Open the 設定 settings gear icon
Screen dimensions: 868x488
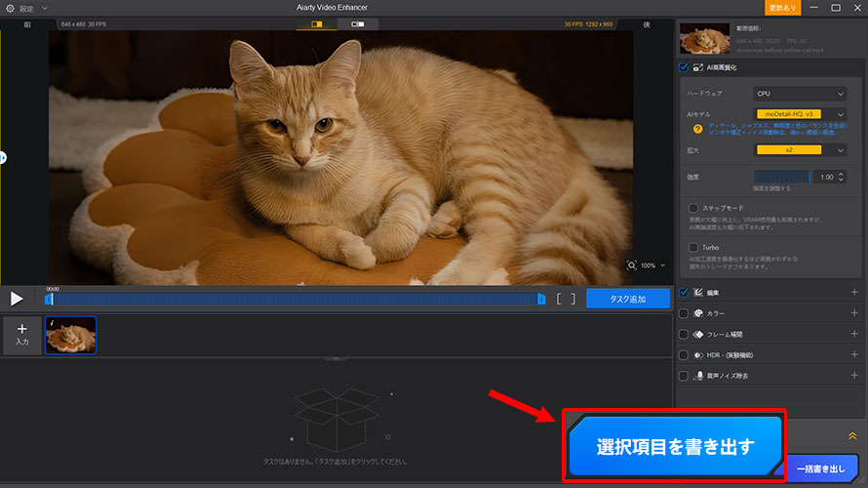pyautogui.click(x=10, y=9)
